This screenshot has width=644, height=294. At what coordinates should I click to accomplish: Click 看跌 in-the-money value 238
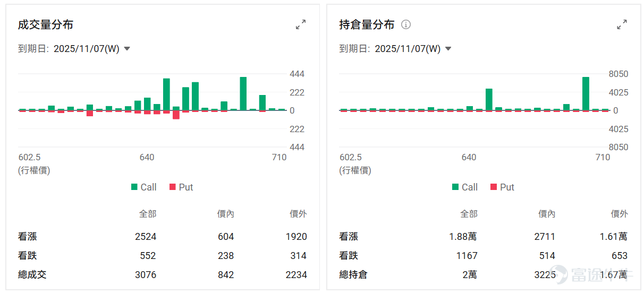tap(226, 256)
